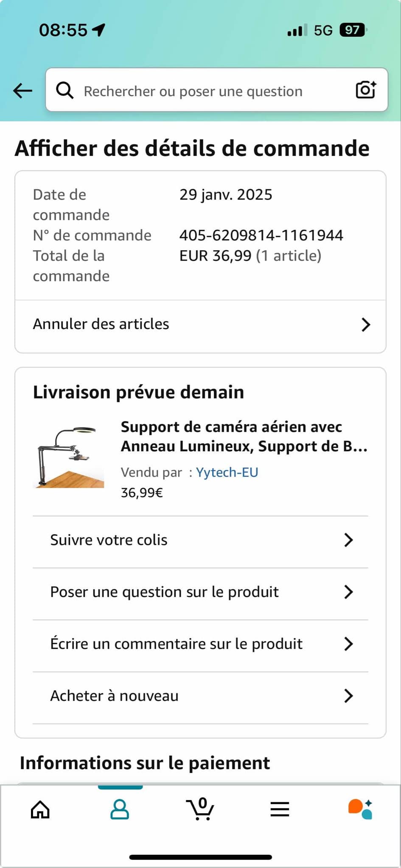
Task: Open the Rufus AI assistant icon
Action: [x=360, y=809]
